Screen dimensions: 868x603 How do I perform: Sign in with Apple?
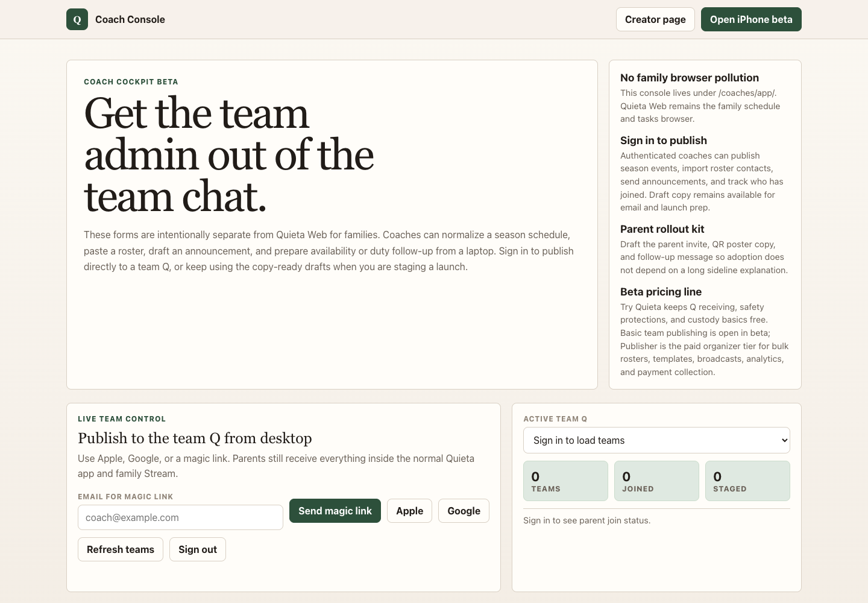409,511
